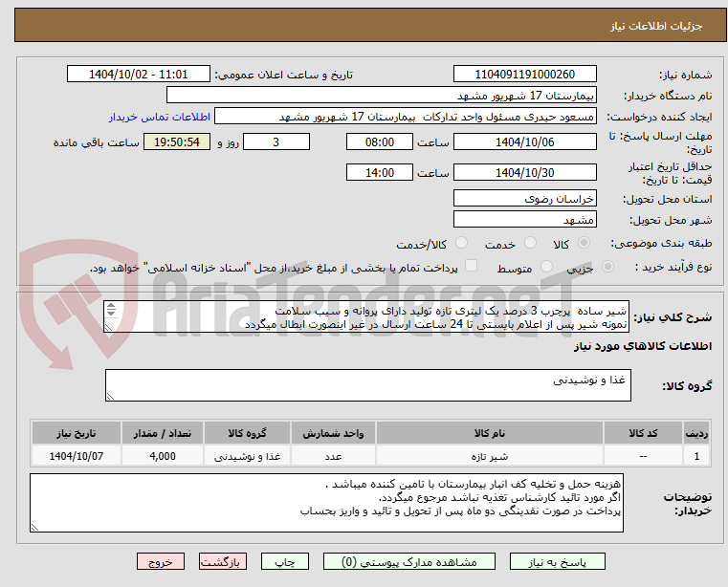Toggle the اسناد خزانه اسلامی payment checkbox

(472, 266)
